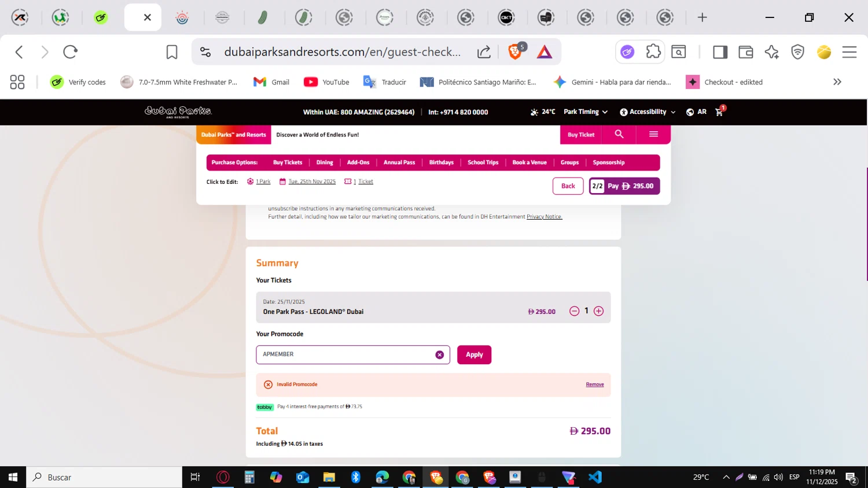Image resolution: width=868 pixels, height=488 pixels.
Task: Open the Checkout - edikted bookmark
Action: (724, 82)
